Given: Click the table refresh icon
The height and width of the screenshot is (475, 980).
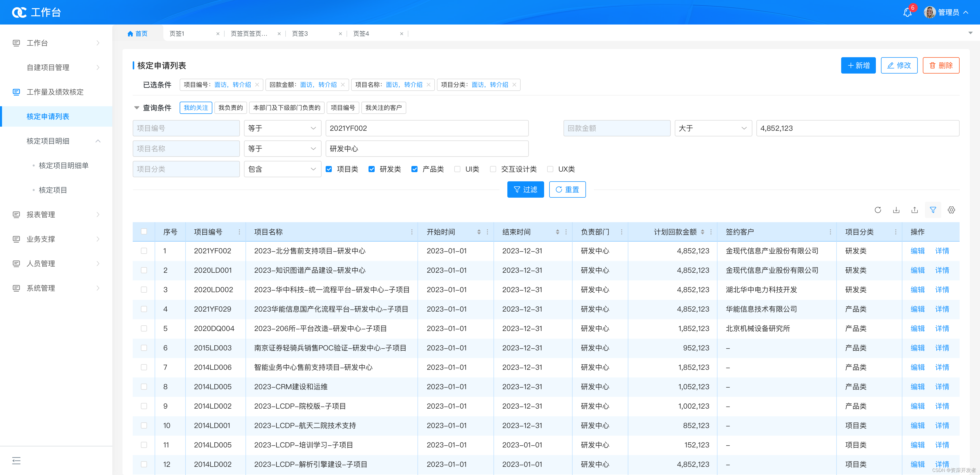Looking at the screenshot, I should point(878,210).
